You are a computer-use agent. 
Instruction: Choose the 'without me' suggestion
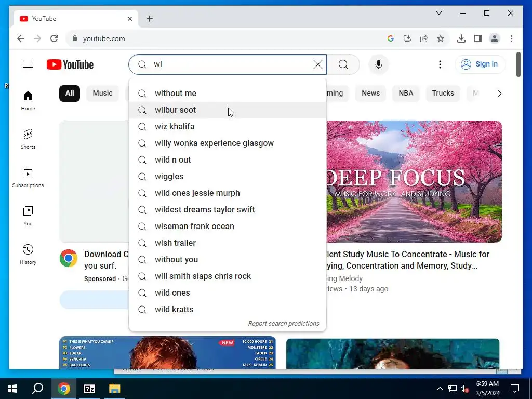click(228, 94)
